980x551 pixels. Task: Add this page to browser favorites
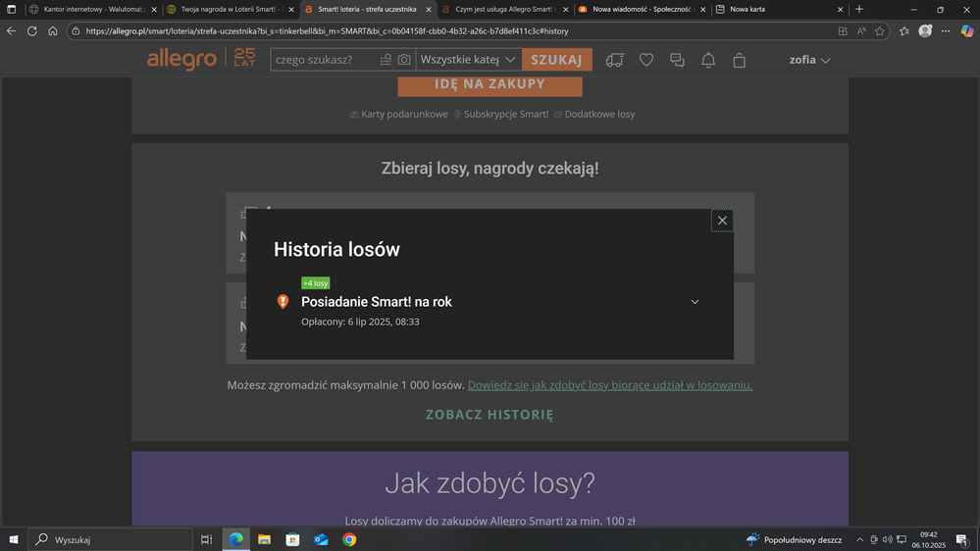pyautogui.click(x=880, y=30)
